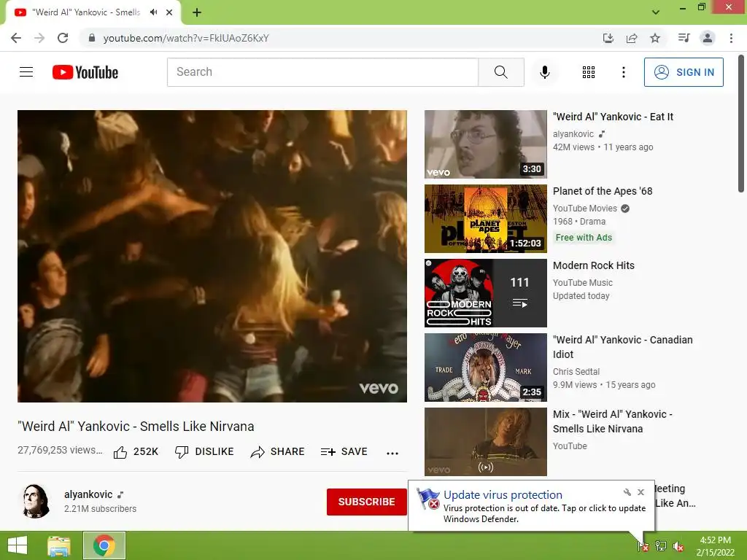Reload the YouTube page
Screen dimensions: 747x560
[63, 38]
